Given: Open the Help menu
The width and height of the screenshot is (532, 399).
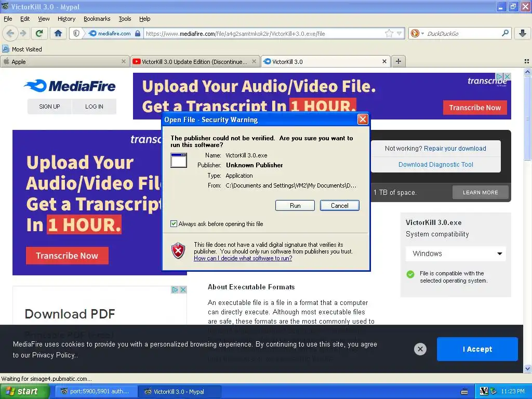Looking at the screenshot, I should pyautogui.click(x=144, y=19).
